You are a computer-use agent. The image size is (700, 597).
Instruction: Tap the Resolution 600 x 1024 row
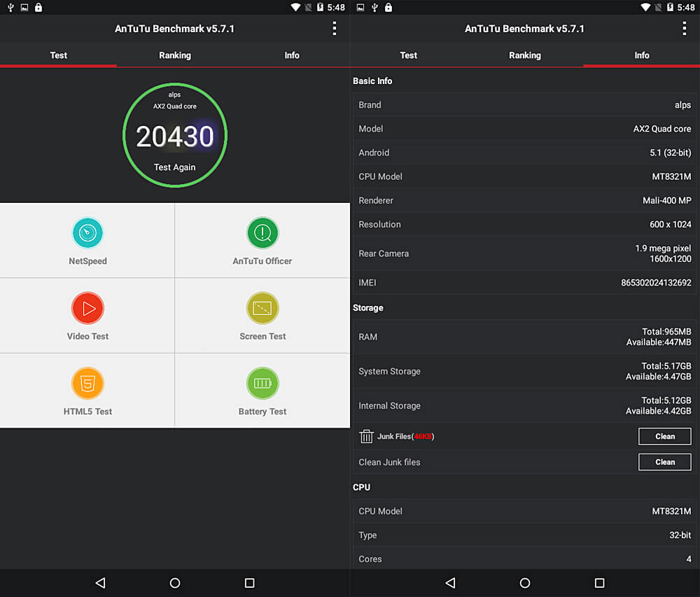pos(525,225)
